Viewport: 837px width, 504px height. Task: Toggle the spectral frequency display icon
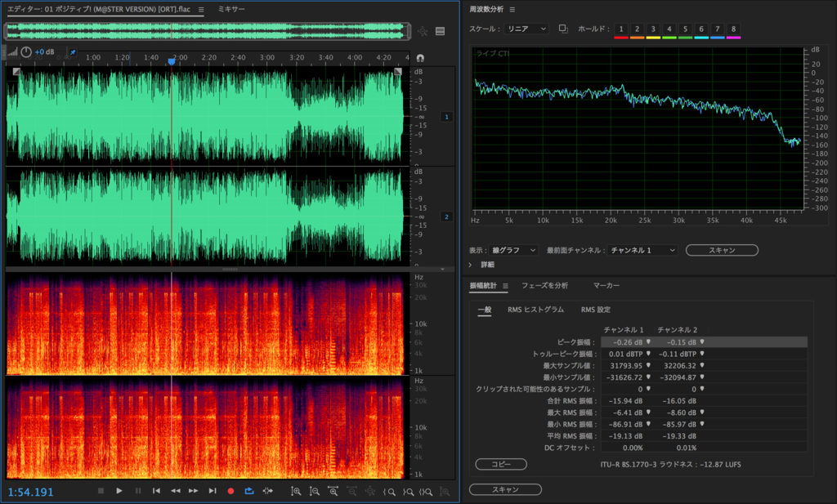[x=441, y=32]
